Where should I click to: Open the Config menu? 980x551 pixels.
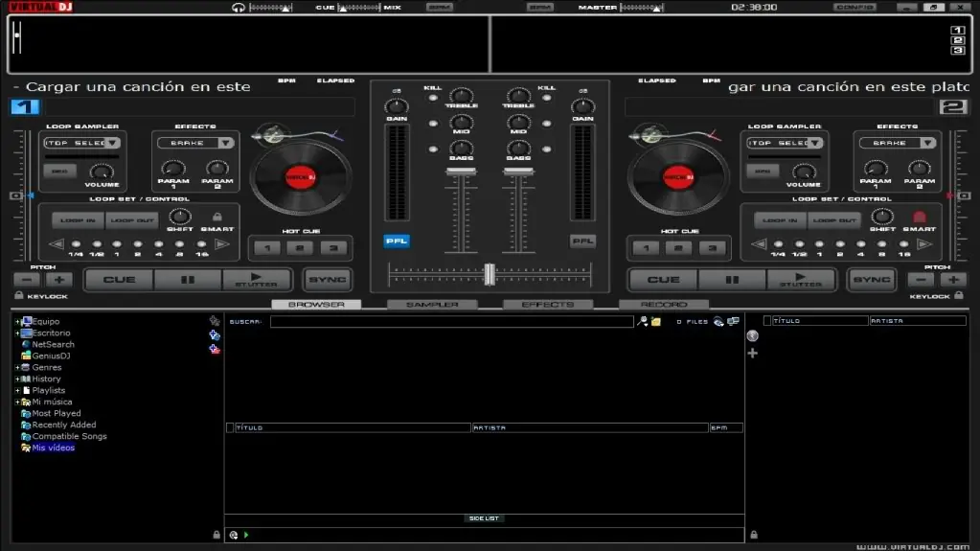coord(855,8)
